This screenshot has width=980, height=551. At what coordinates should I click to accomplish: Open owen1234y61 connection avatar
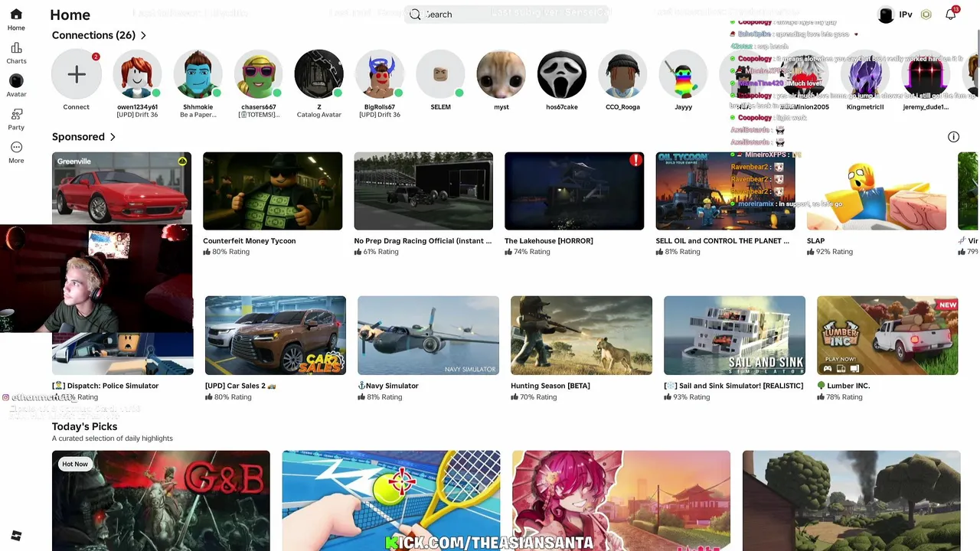point(137,74)
